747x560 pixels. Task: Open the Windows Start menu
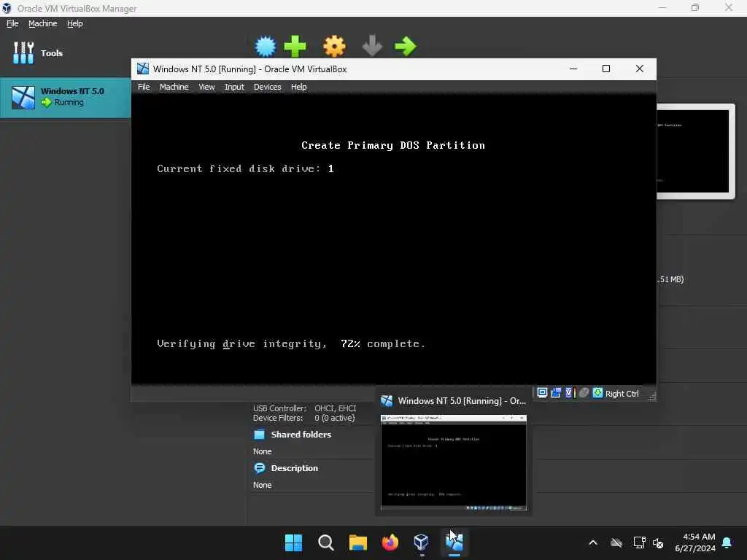coord(293,542)
